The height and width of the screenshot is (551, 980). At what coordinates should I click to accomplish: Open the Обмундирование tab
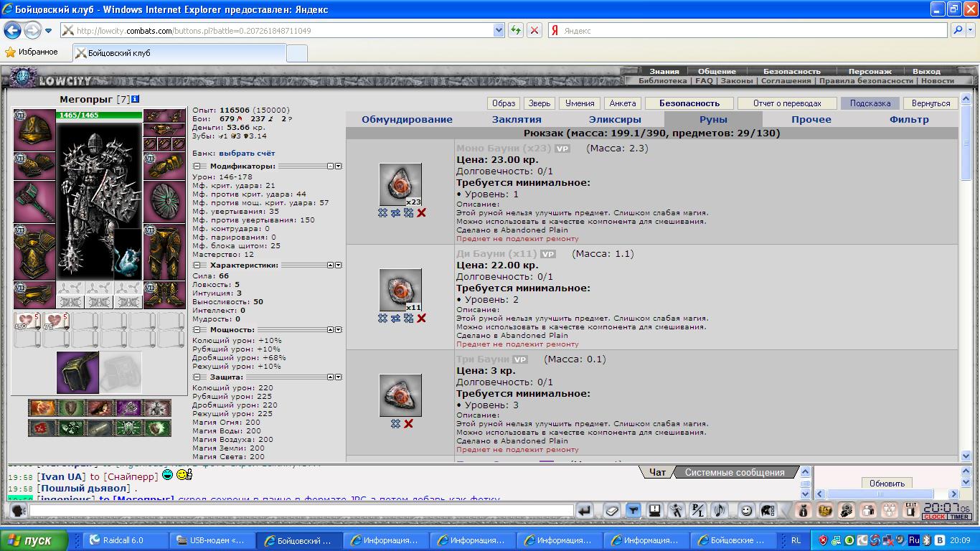tap(407, 120)
